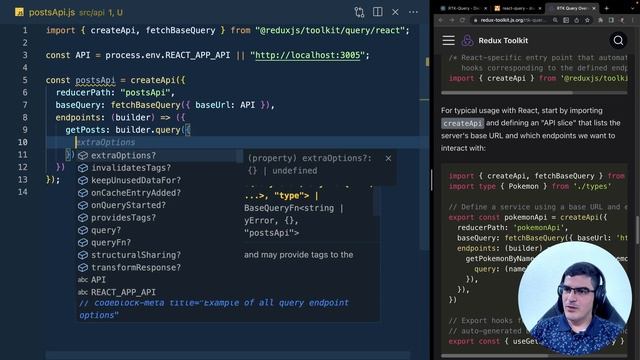640x360 pixels.
Task: Follow the http://localhost:3005 link in code
Action: pos(308,55)
